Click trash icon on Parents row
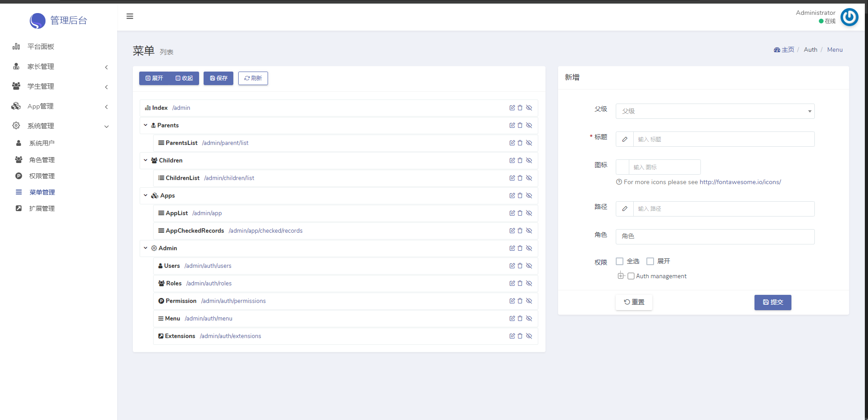Image resolution: width=868 pixels, height=420 pixels. 520,126
